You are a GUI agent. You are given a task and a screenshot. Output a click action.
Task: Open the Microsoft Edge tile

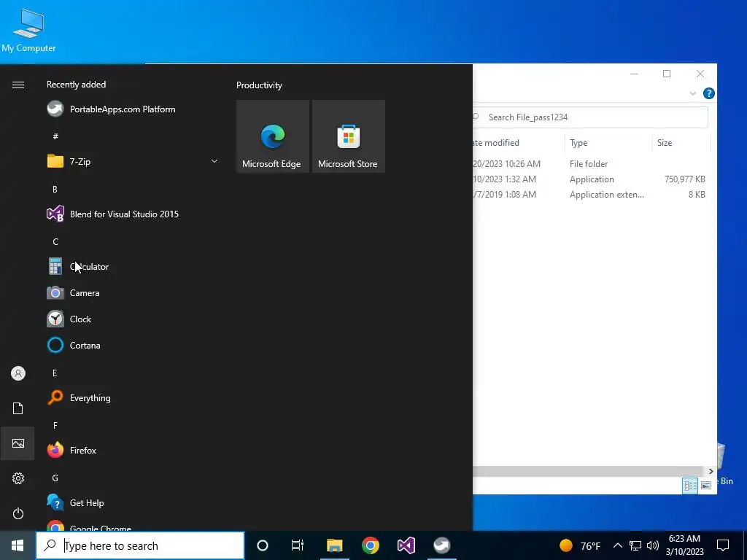[x=273, y=136]
